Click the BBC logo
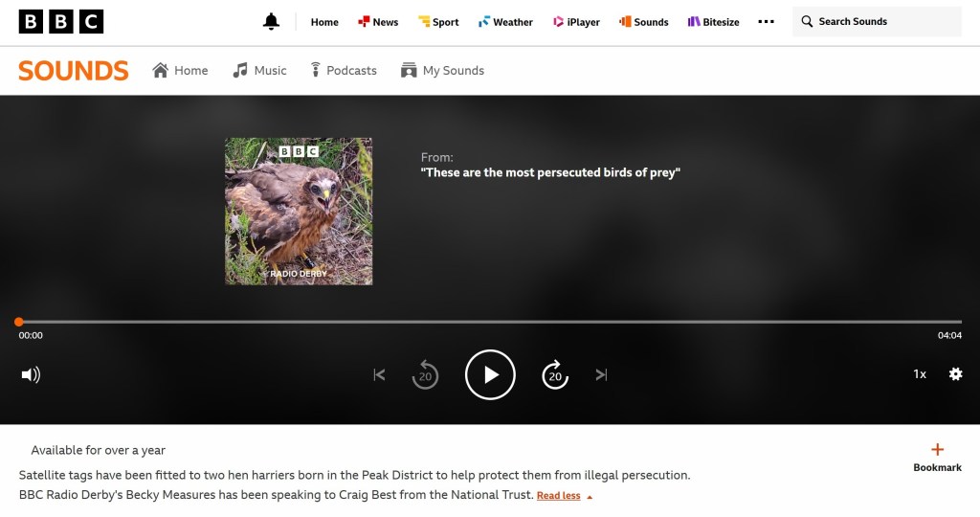This screenshot has width=980, height=517. pyautogui.click(x=61, y=22)
